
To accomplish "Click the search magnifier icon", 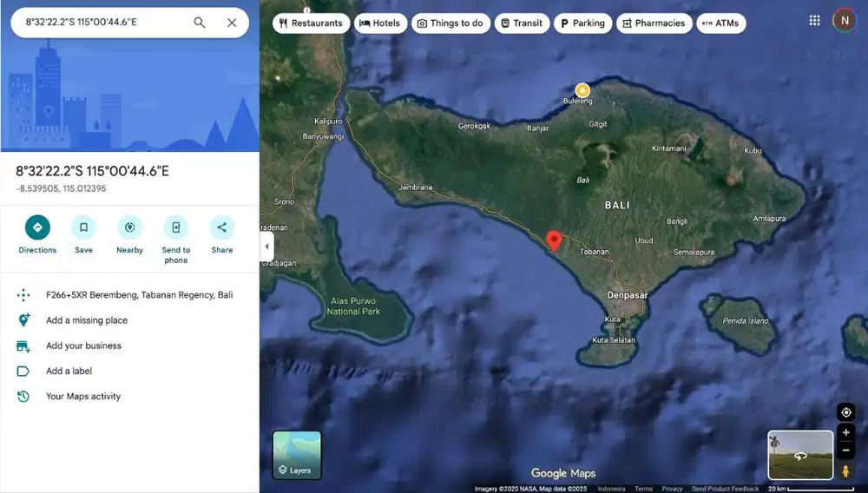I will [x=200, y=23].
